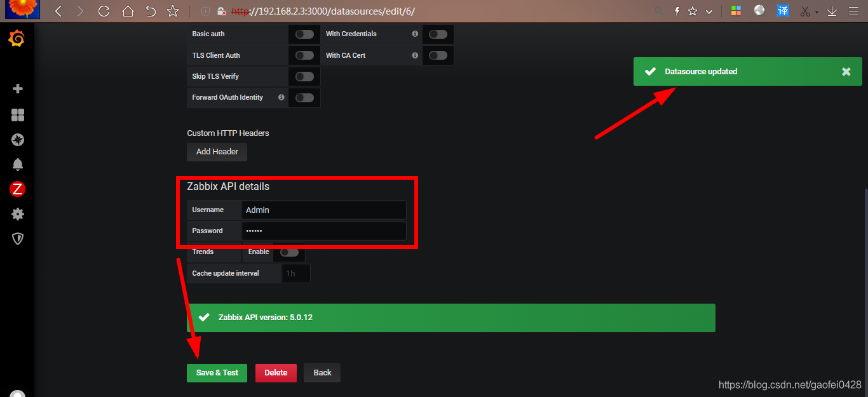Viewport: 868px width, 397px height.
Task: Focus the Password input field
Action: [x=323, y=231]
